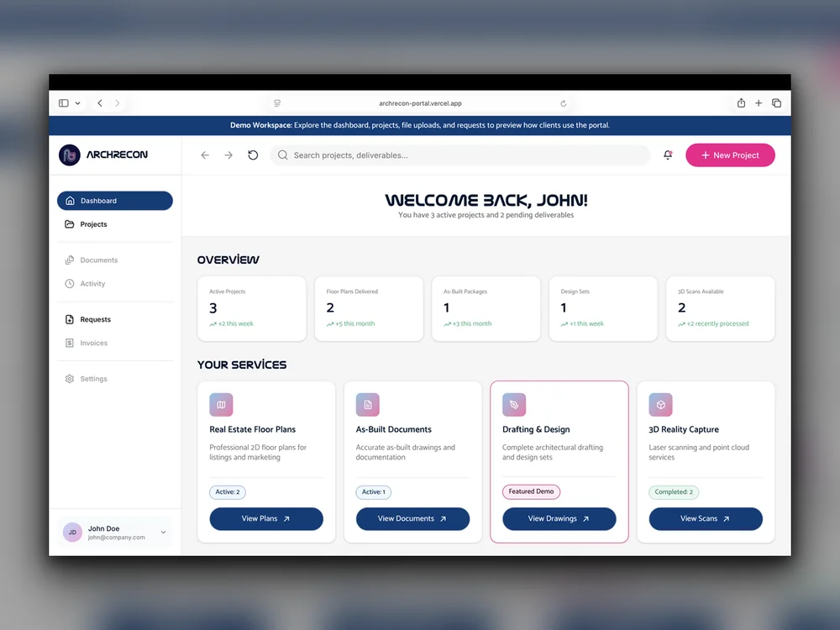Screen dimensions: 840x630
Task: Click the archrecon-portal.vercel.app address bar
Action: [420, 103]
